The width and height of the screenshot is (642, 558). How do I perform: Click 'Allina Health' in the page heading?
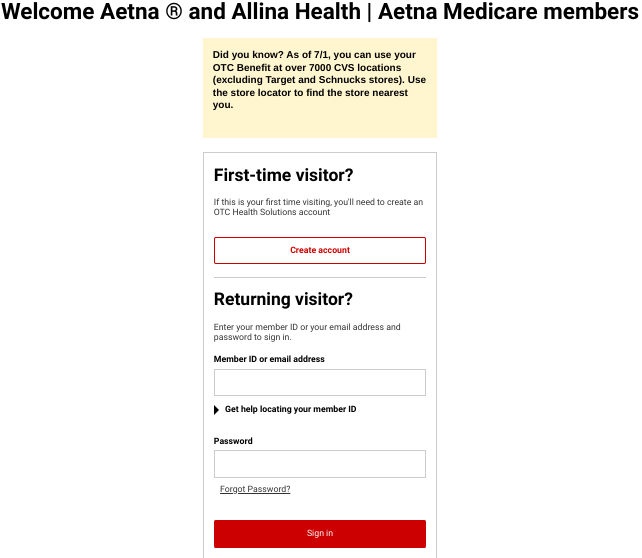tap(296, 13)
